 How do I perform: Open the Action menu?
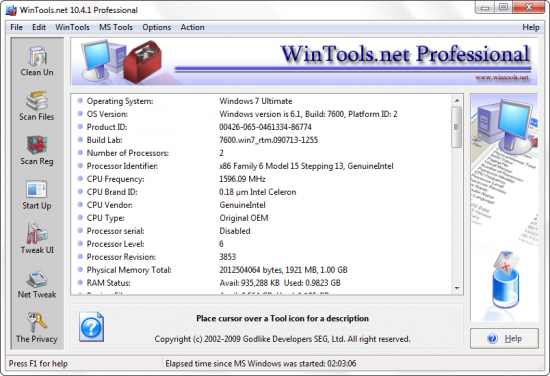tap(192, 27)
